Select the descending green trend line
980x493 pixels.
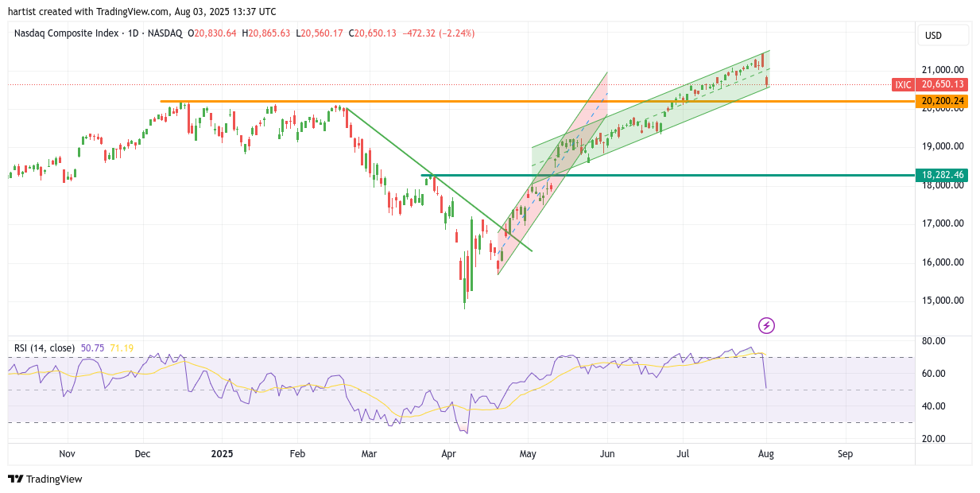(439, 179)
